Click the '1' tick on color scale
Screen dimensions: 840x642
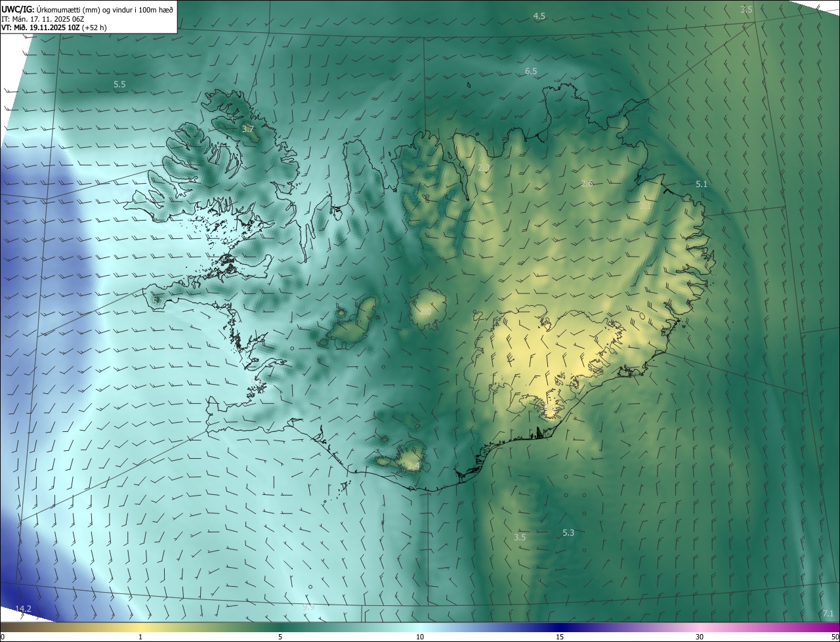(140, 637)
